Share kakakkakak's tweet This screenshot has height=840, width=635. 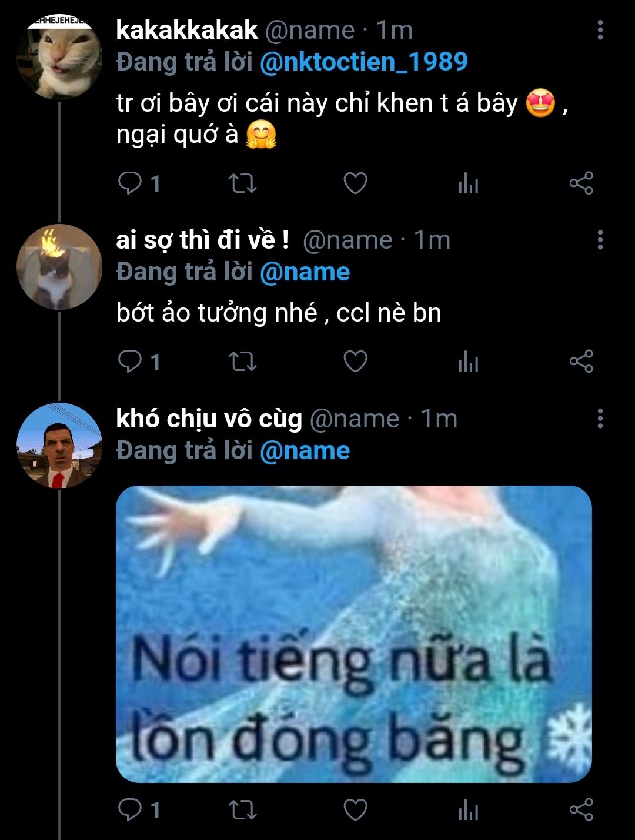pos(581,184)
